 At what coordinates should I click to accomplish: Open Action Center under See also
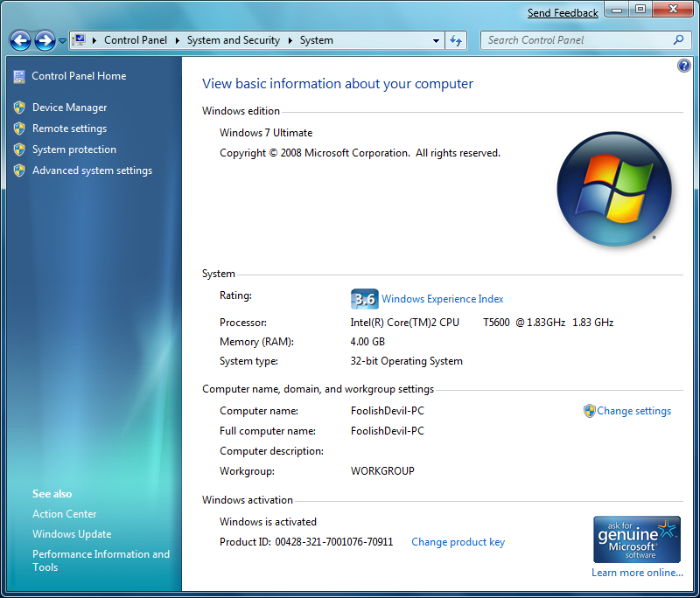[64, 514]
